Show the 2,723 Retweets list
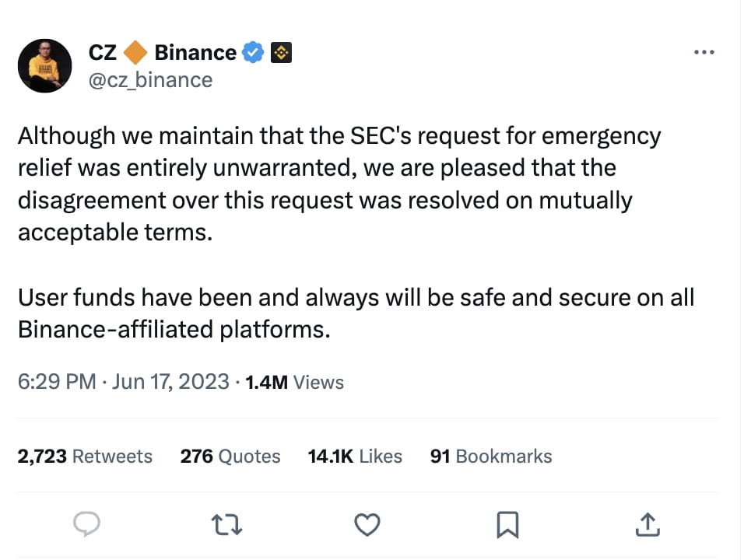 coord(85,456)
